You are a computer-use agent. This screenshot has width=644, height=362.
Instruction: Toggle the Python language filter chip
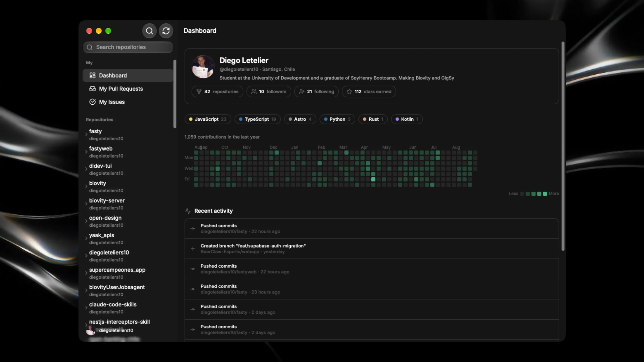click(x=337, y=119)
